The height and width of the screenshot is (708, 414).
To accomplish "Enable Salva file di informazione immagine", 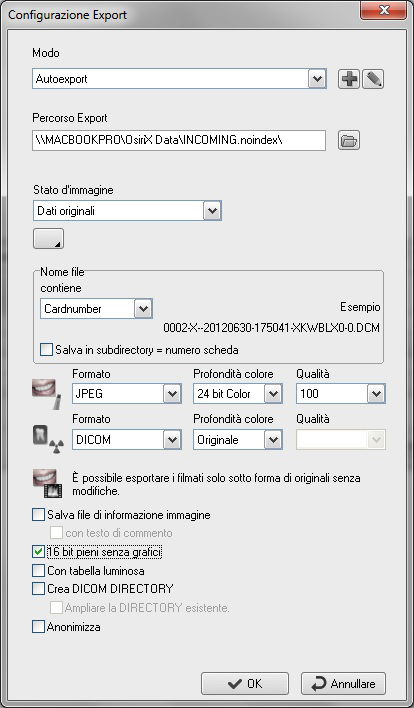I will [39, 515].
